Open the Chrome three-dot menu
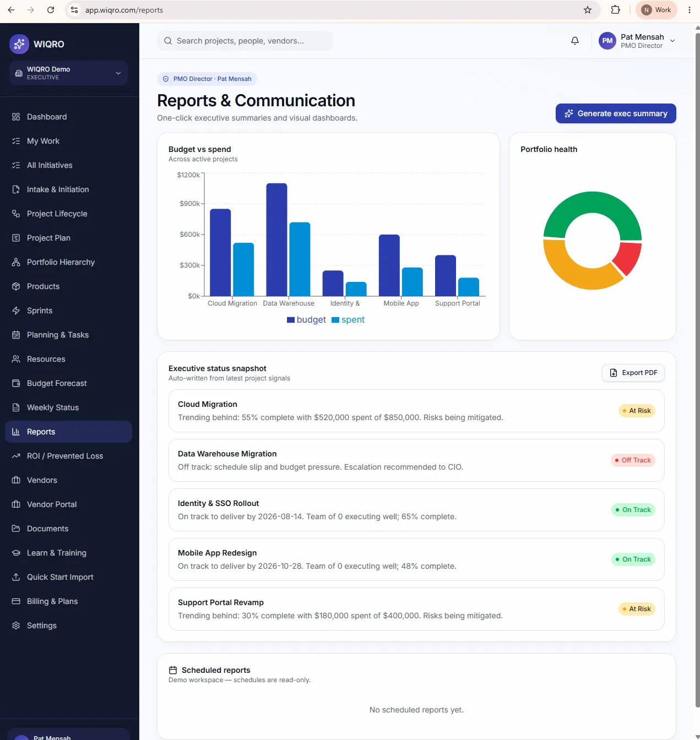 [690, 10]
